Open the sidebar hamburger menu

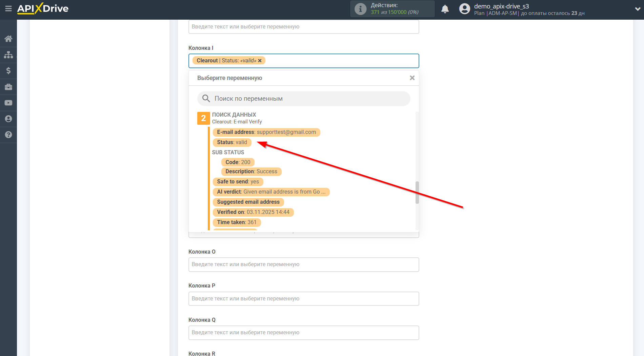(8, 9)
